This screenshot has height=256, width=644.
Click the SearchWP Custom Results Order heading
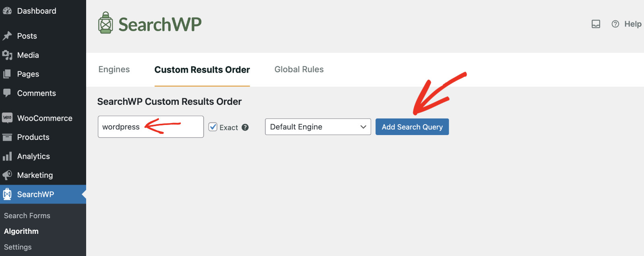[x=169, y=102]
